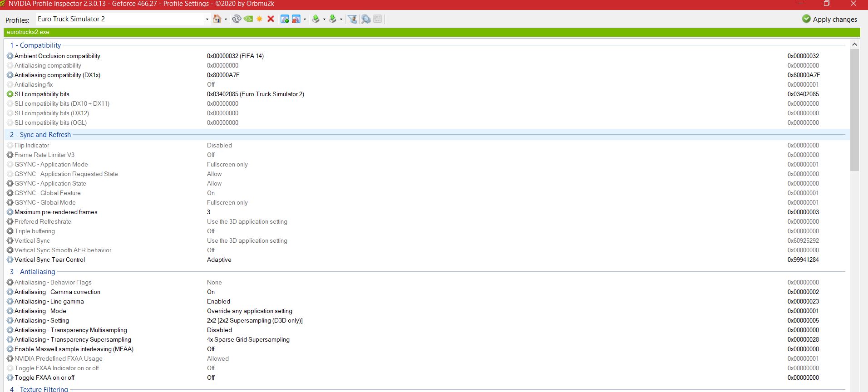Image resolution: width=868 pixels, height=392 pixels.
Task: Collapse the 2 - Sync and Refresh section
Action: [x=40, y=135]
